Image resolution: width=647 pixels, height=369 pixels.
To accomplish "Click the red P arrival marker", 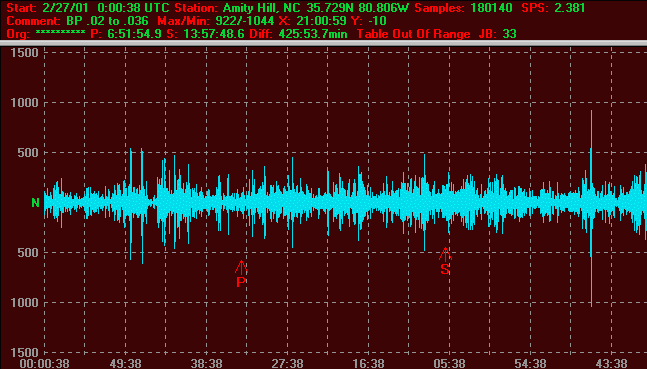I will pos(241,274).
